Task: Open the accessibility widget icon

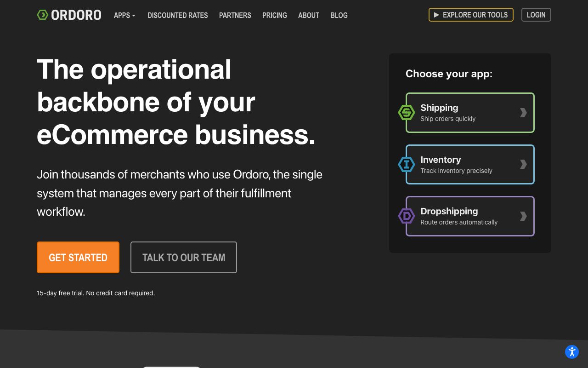Action: tap(571, 352)
